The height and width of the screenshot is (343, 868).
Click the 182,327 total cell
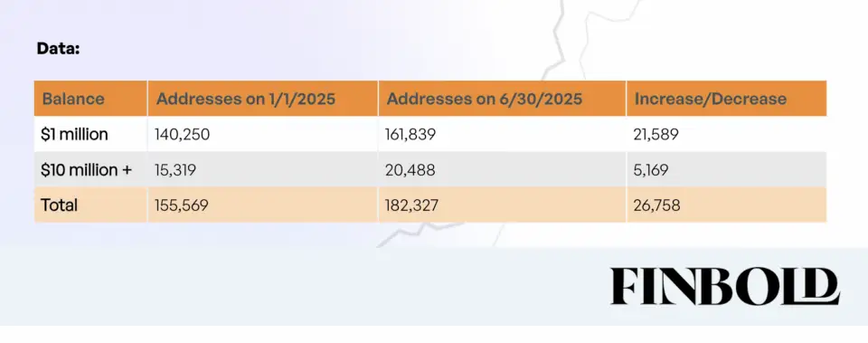[x=412, y=205]
